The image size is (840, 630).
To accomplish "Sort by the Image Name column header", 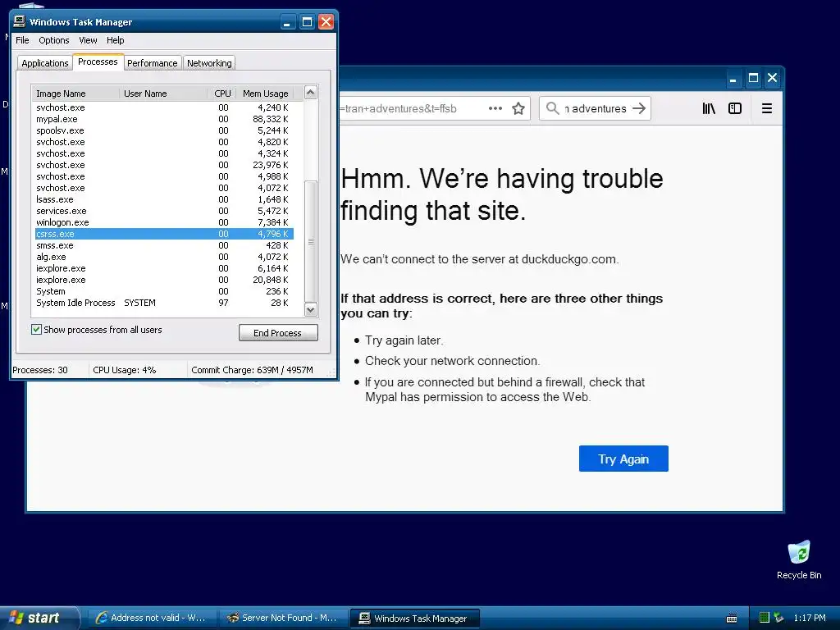I will point(75,94).
